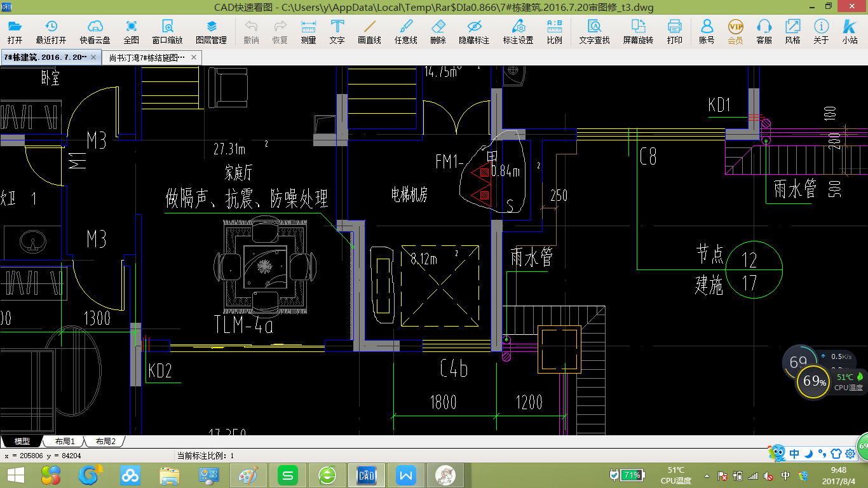Viewport: 868px width, 488px height.
Task: Click the x y coordinate readout
Action: [43, 456]
